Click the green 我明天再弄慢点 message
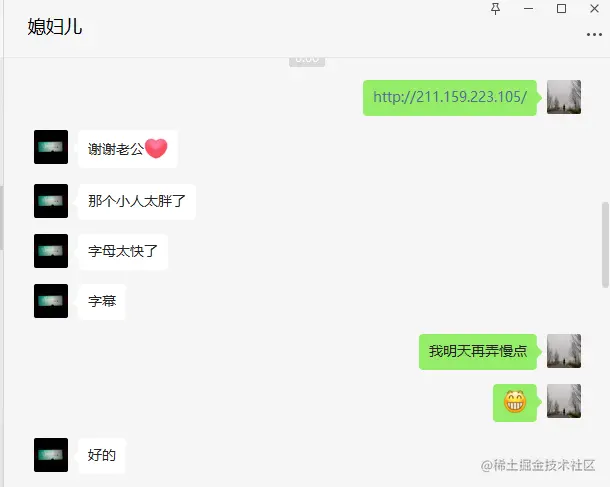610x487 pixels. (478, 352)
